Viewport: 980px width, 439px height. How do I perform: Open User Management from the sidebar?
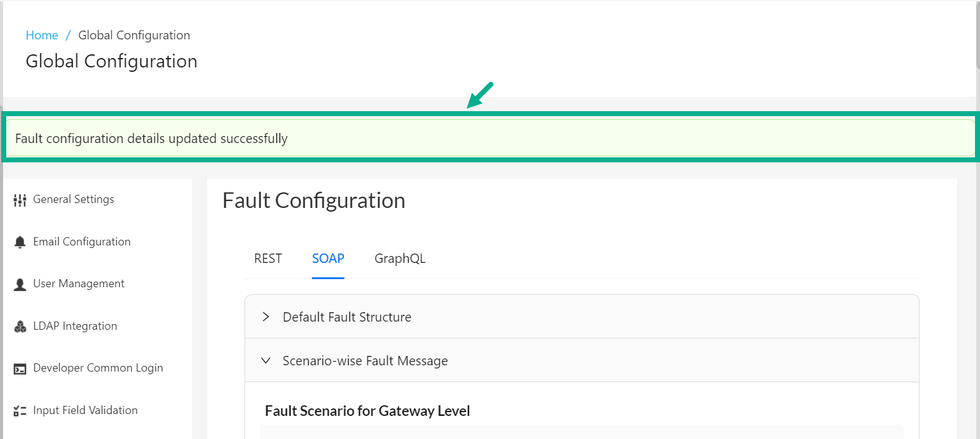tap(79, 284)
